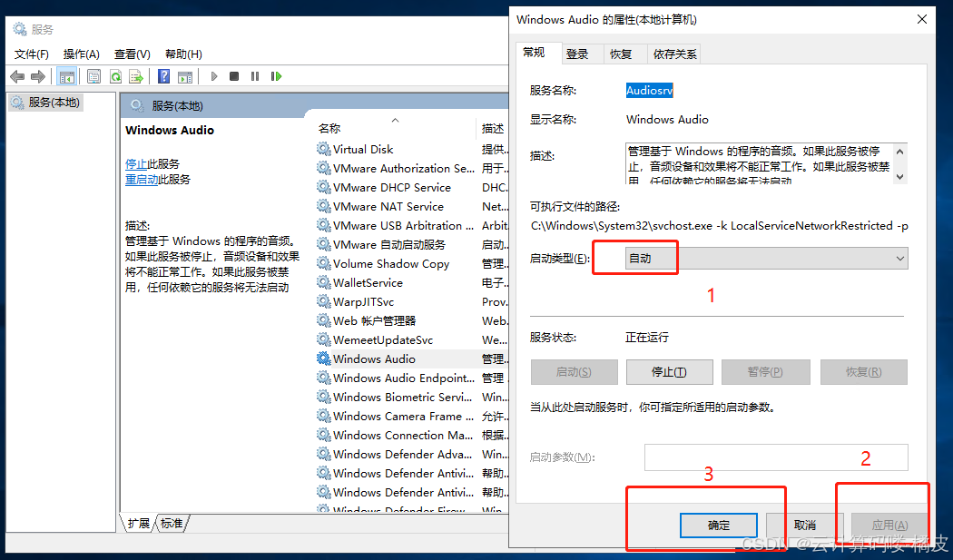The image size is (953, 560).
Task: Click the Refresh toolbar icon
Action: coord(115,76)
